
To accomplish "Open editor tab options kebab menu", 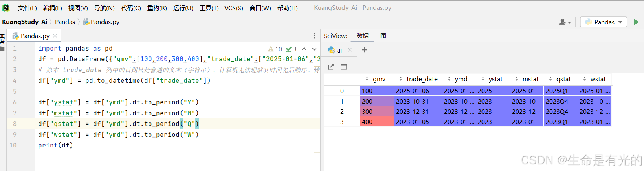I will [x=314, y=36].
